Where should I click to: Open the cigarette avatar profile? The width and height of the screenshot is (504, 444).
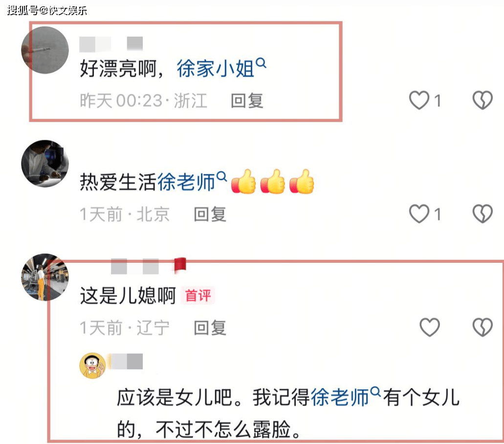[x=45, y=50]
